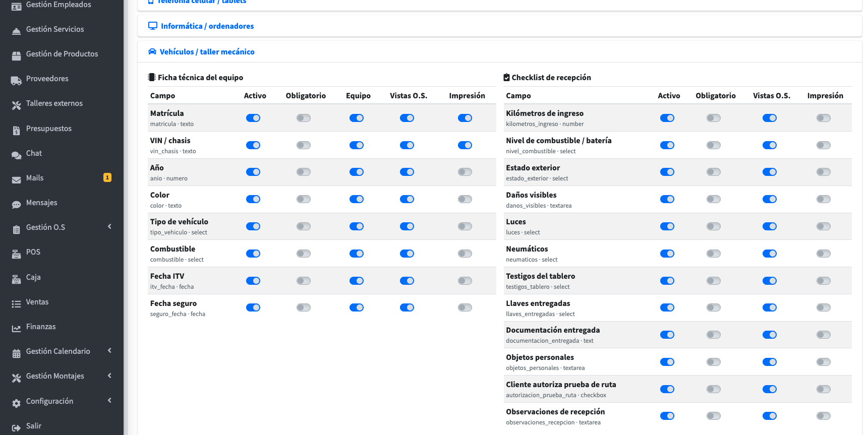Screen dimensions: 868x435
Task: Click the Finanzas chart icon
Action: click(16, 329)
